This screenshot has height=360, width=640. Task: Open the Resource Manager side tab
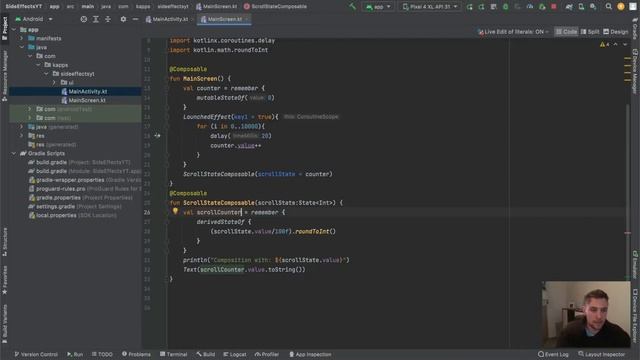coord(4,76)
